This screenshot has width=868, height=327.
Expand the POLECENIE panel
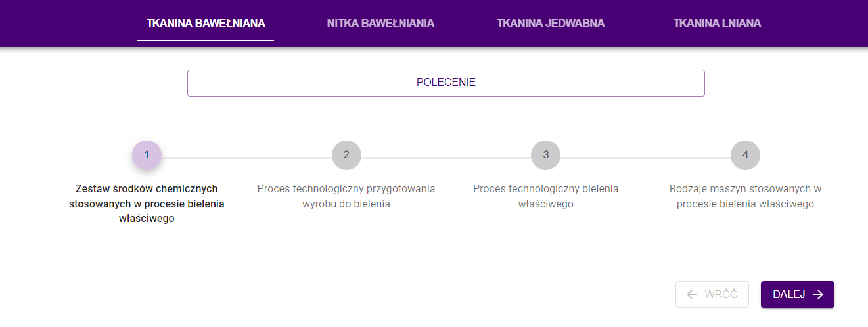(445, 83)
